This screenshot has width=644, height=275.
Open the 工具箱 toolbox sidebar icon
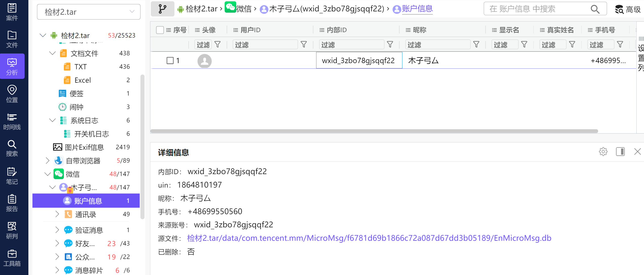(x=12, y=258)
